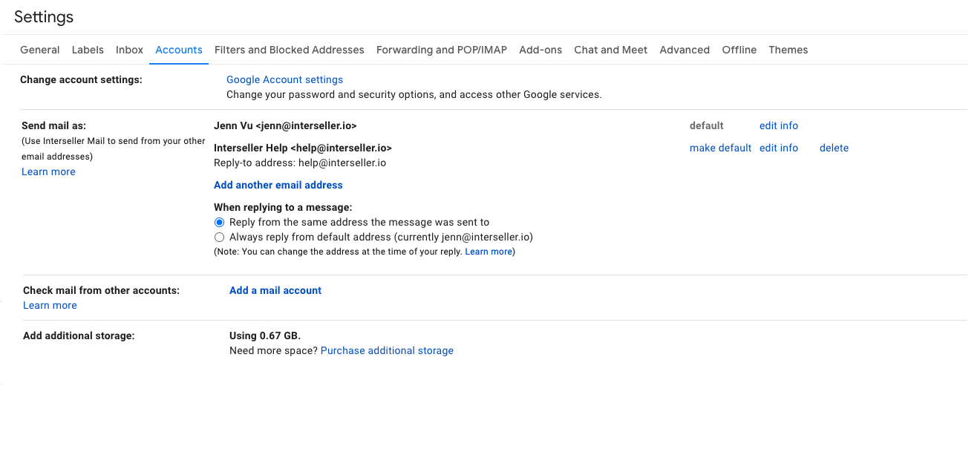Screen dimensions: 980x455
Task: Select Reply from the same address option
Action: tap(219, 222)
